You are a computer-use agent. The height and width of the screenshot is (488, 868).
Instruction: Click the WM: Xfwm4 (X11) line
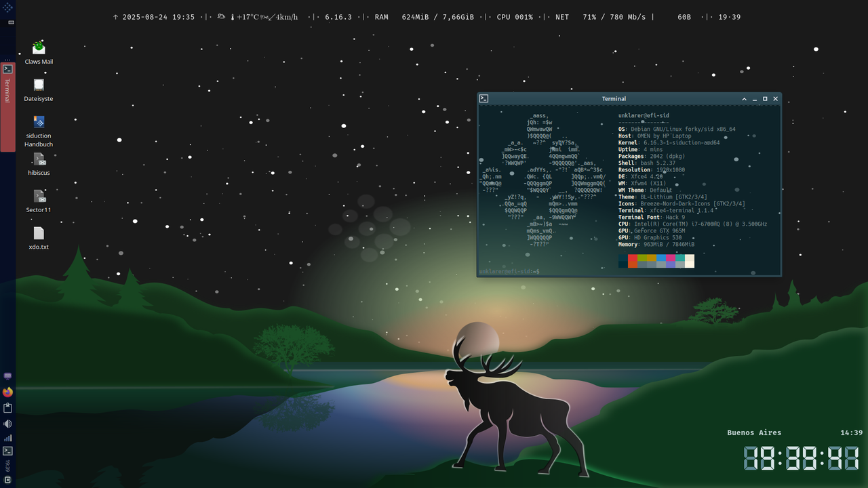[642, 183]
